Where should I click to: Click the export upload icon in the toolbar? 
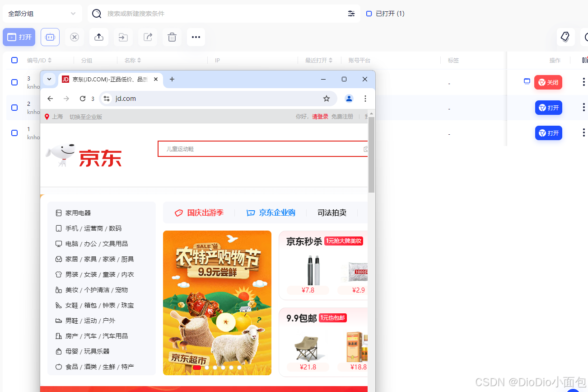[x=98, y=37]
